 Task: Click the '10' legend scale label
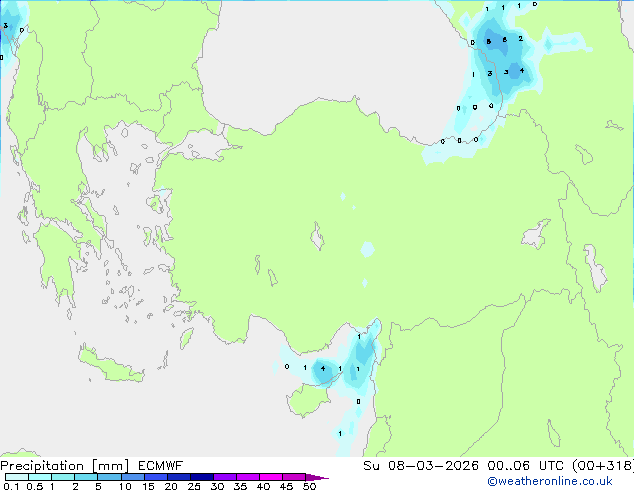(x=125, y=486)
